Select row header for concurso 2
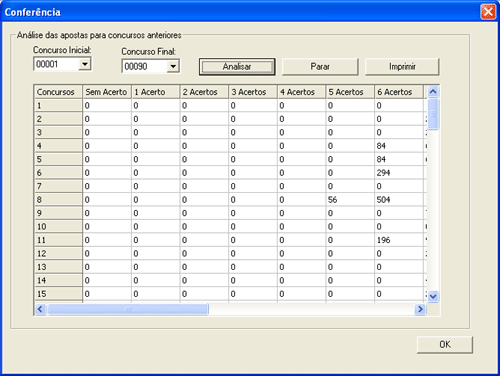The width and height of the screenshot is (500, 376). (x=59, y=119)
